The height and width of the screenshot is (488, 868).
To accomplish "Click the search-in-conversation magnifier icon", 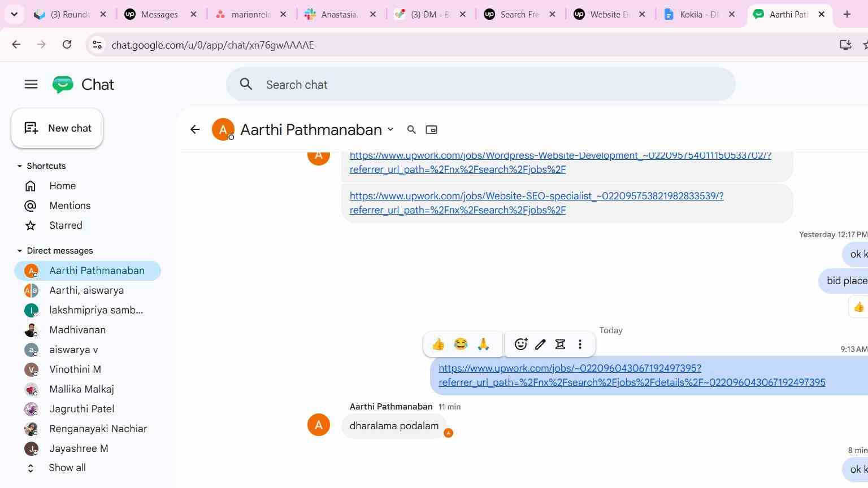I will pos(411,130).
